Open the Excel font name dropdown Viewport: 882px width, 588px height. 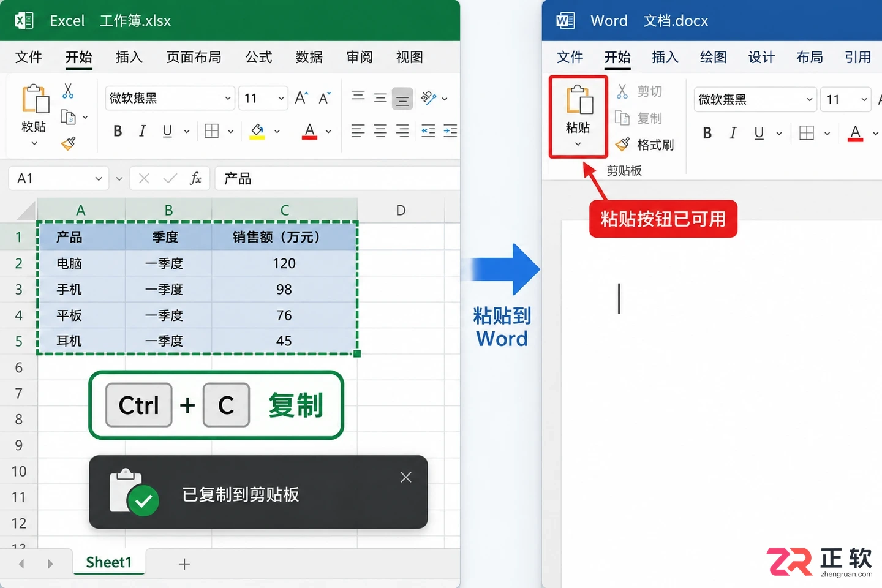pos(228,99)
